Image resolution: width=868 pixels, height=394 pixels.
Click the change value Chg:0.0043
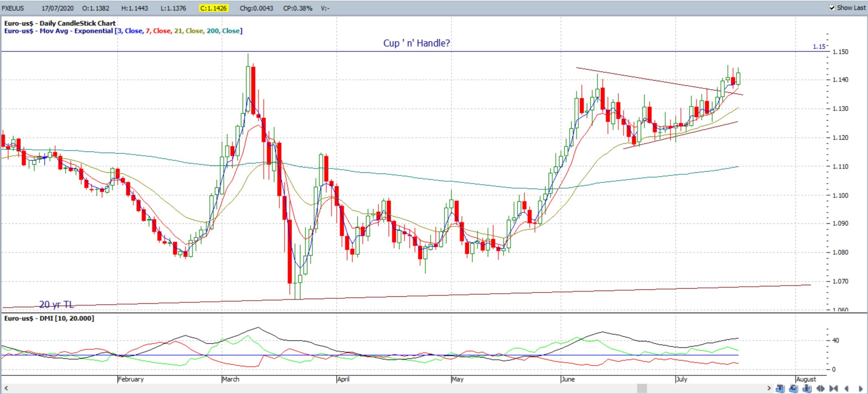pos(256,8)
